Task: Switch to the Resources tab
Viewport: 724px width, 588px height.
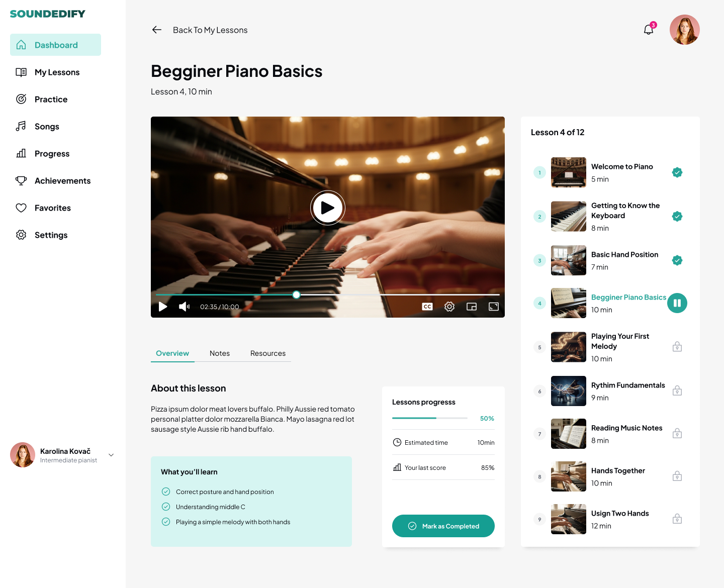Action: click(268, 353)
